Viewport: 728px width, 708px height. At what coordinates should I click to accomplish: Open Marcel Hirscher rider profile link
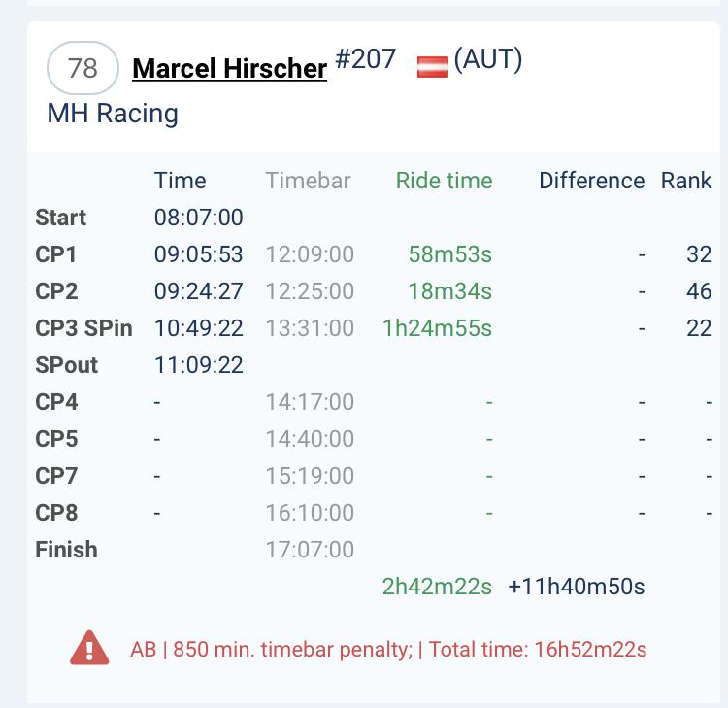229,68
